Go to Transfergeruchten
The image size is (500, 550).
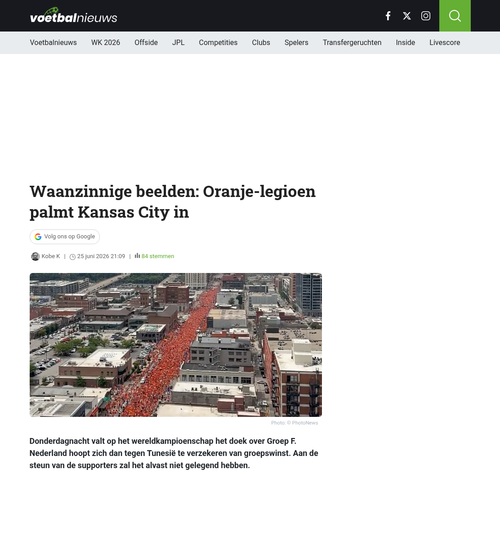tap(352, 42)
